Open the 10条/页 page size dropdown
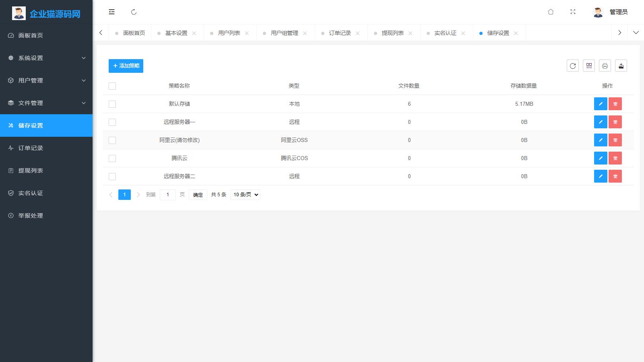 point(245,195)
